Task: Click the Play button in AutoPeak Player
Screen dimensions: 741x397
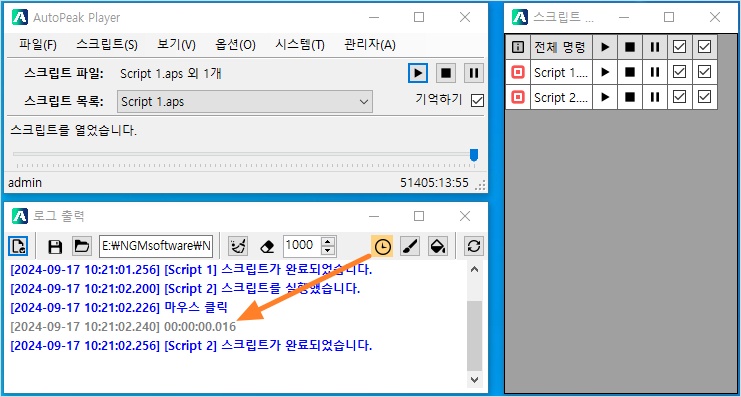Action: pyautogui.click(x=418, y=73)
